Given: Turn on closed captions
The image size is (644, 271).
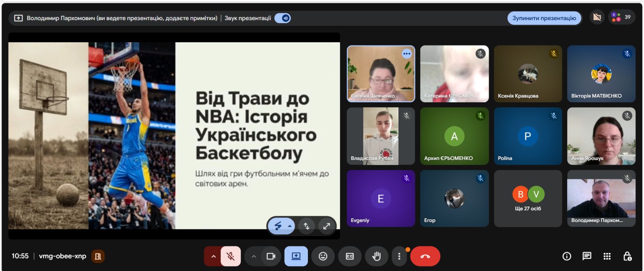Looking at the screenshot, I should coord(350,256).
